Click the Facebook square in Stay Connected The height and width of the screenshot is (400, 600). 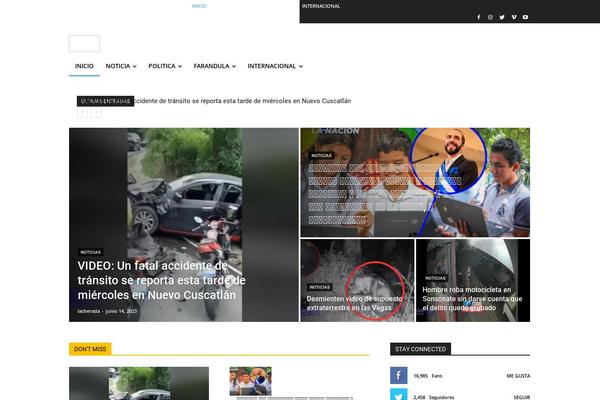[398, 376]
